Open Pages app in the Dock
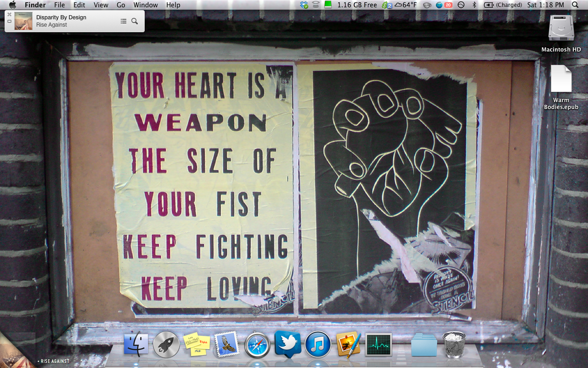588x368 pixels. 348,345
